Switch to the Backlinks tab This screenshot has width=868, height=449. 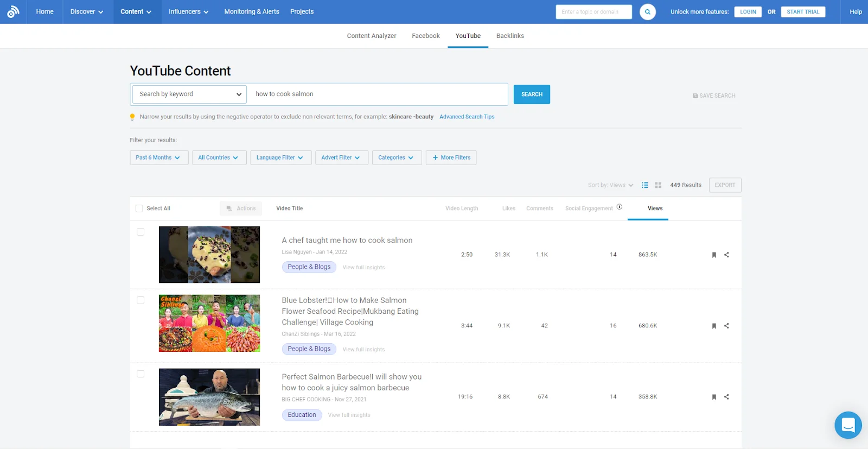(510, 36)
